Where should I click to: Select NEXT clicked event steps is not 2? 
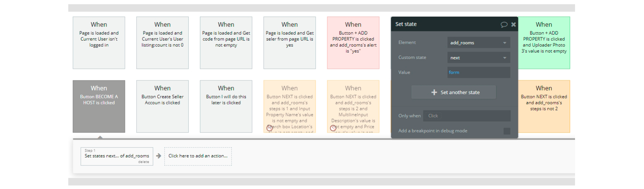tap(544, 106)
